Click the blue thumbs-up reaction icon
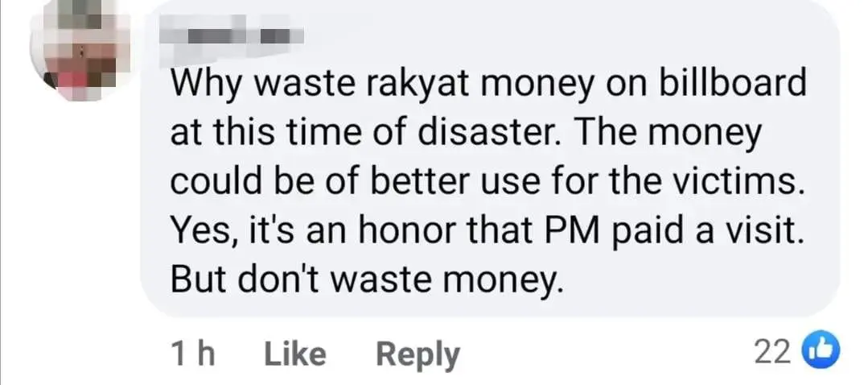Viewport: 868px width, 385px height. [826, 351]
